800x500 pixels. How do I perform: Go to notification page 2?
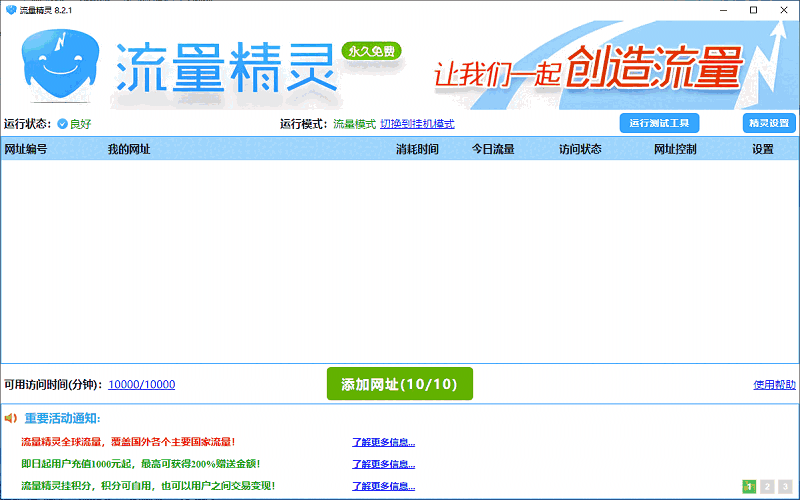pos(767,486)
